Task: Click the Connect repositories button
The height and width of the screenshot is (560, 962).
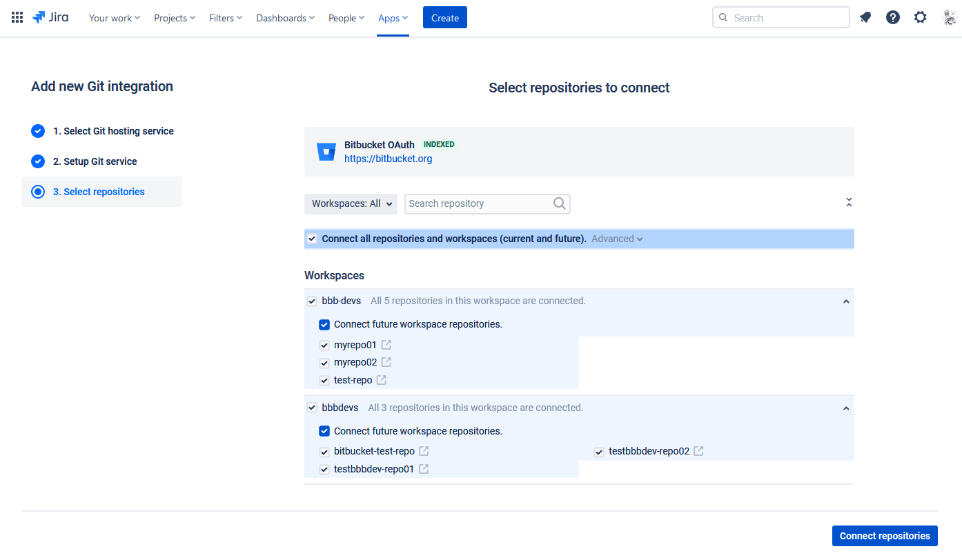Action: pos(885,536)
